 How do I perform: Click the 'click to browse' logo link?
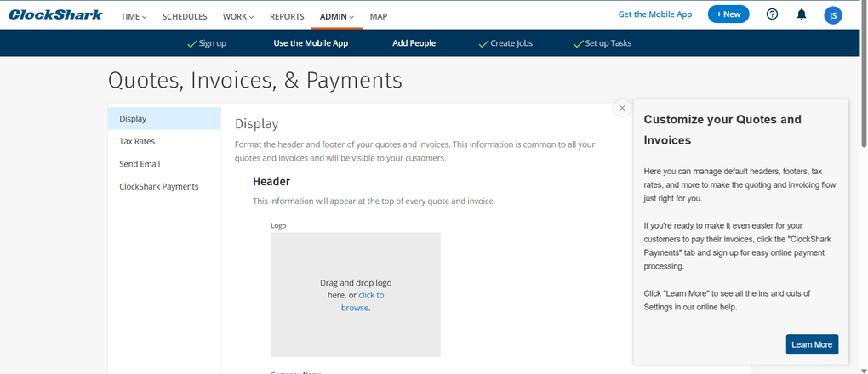(x=363, y=302)
